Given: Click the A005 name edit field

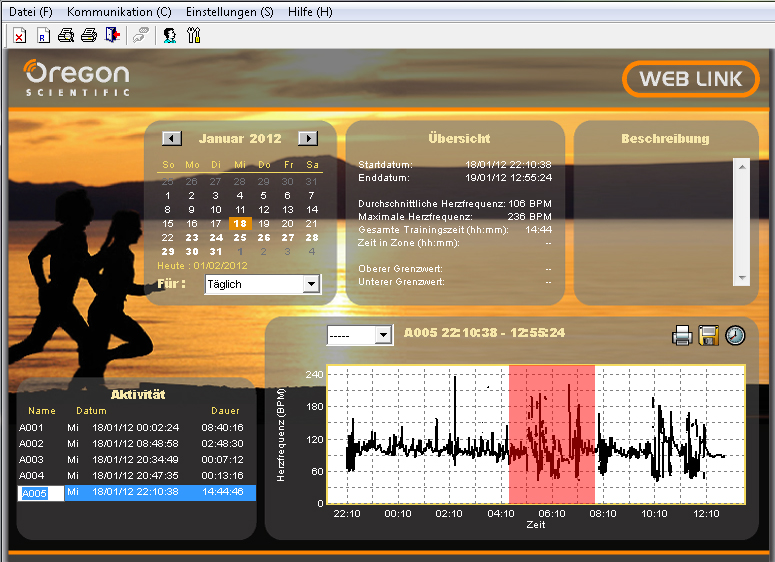Looking at the screenshot, I should click(x=41, y=493).
